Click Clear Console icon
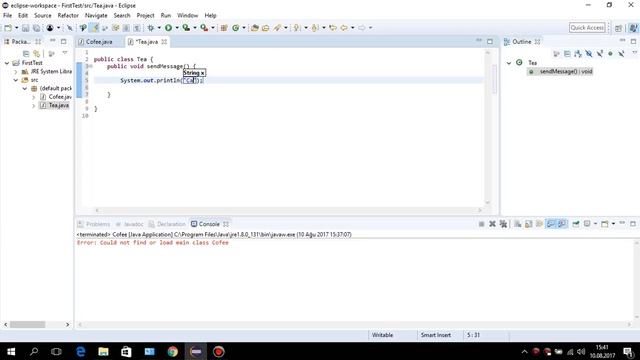Viewport: 640px width, 360px height. click(x=518, y=224)
